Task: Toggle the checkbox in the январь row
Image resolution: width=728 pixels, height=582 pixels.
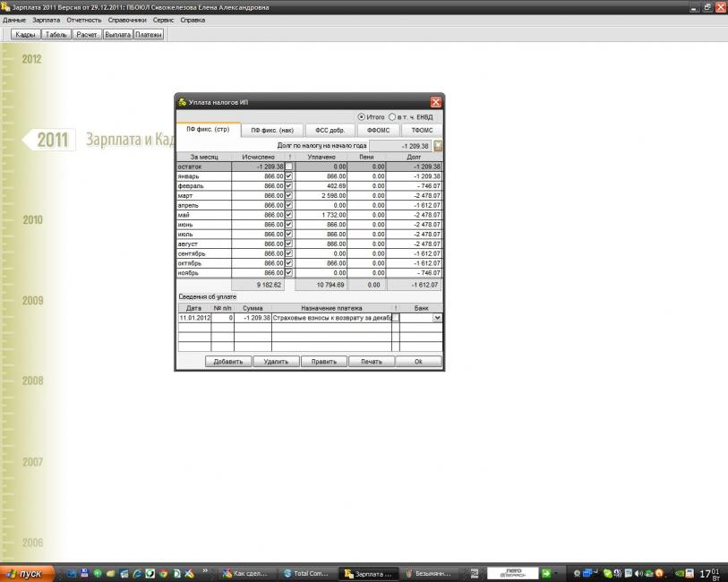Action: [288, 176]
